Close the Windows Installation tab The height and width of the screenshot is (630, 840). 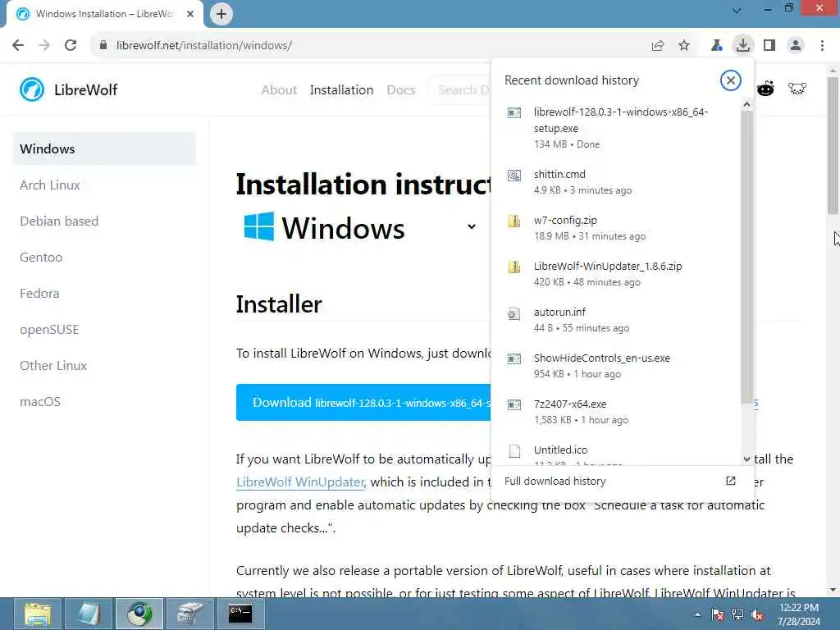coord(190,14)
